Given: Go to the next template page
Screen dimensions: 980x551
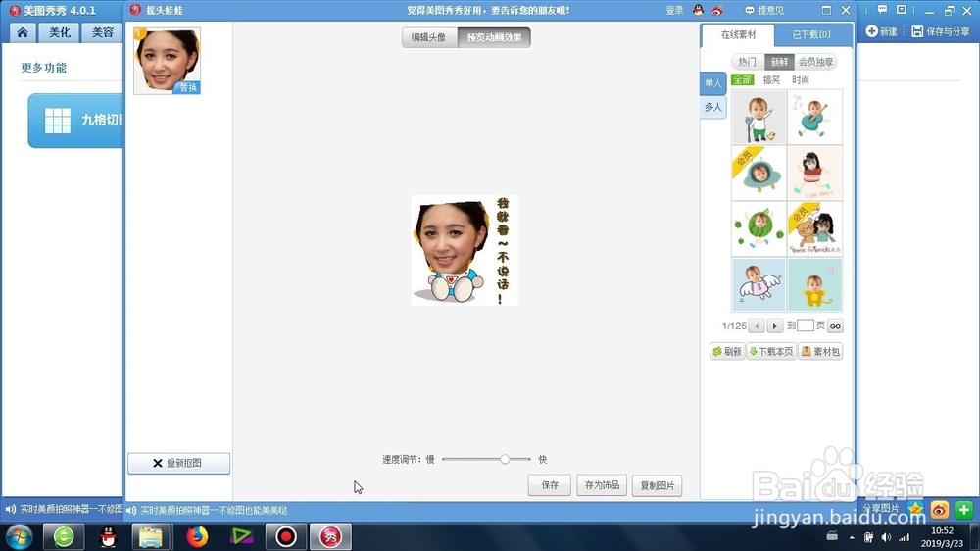Looking at the screenshot, I should click(775, 326).
